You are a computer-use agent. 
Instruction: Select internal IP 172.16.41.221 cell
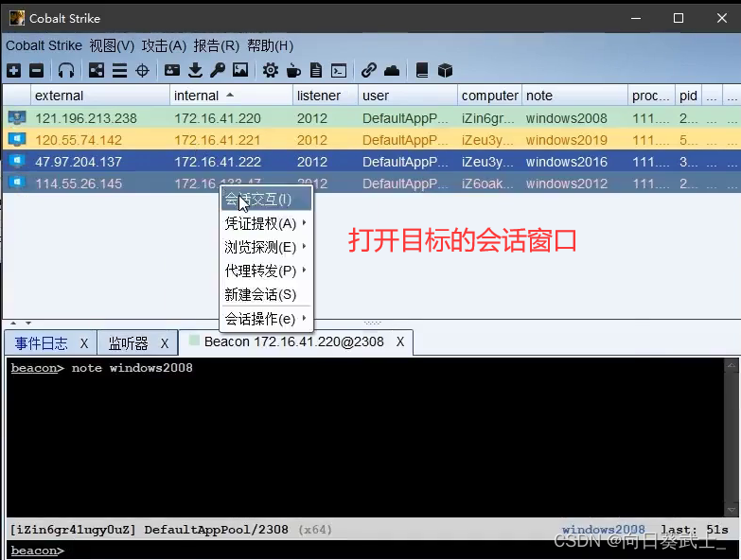pos(231,140)
